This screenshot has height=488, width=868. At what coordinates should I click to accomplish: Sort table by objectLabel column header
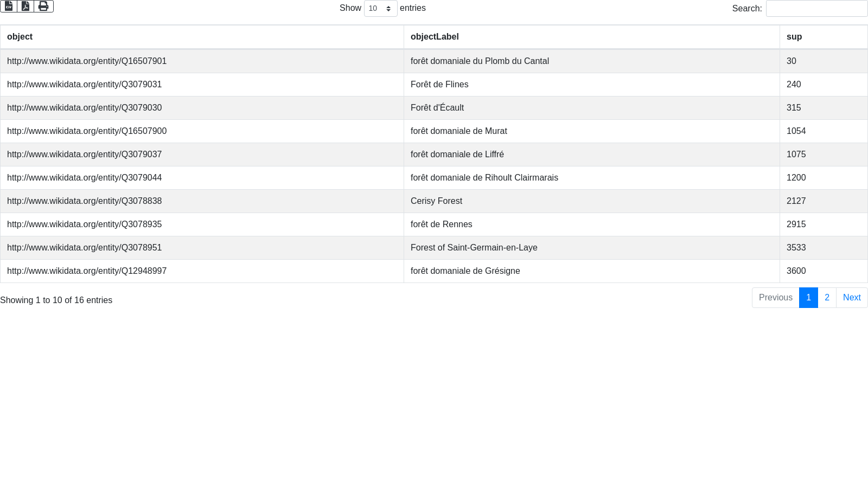click(x=435, y=37)
